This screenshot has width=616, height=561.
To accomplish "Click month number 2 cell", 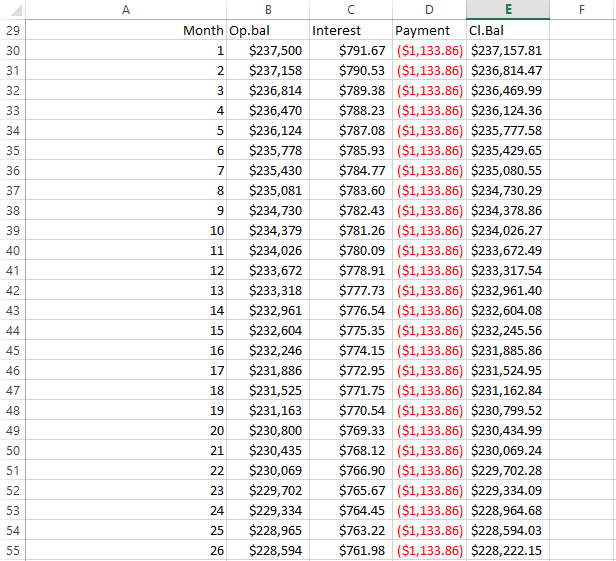I will [x=126, y=70].
